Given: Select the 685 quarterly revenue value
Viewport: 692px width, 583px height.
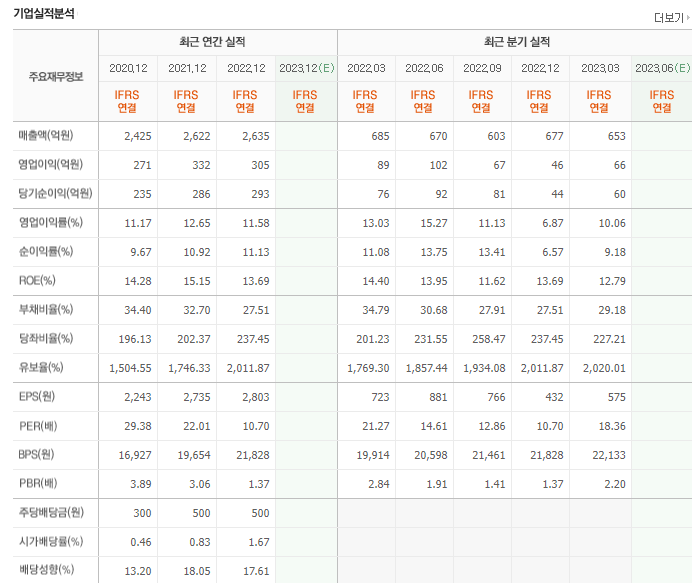Looking at the screenshot, I should [x=380, y=136].
